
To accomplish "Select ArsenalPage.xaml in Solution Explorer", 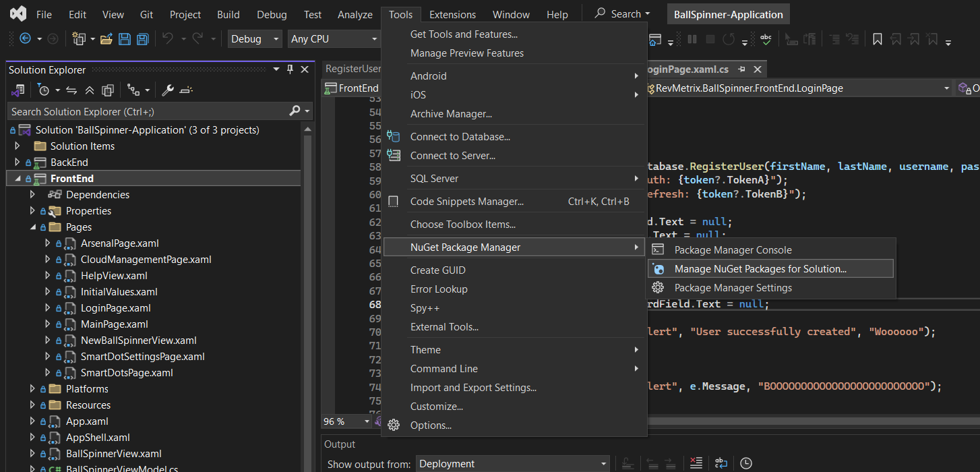I will tap(120, 243).
